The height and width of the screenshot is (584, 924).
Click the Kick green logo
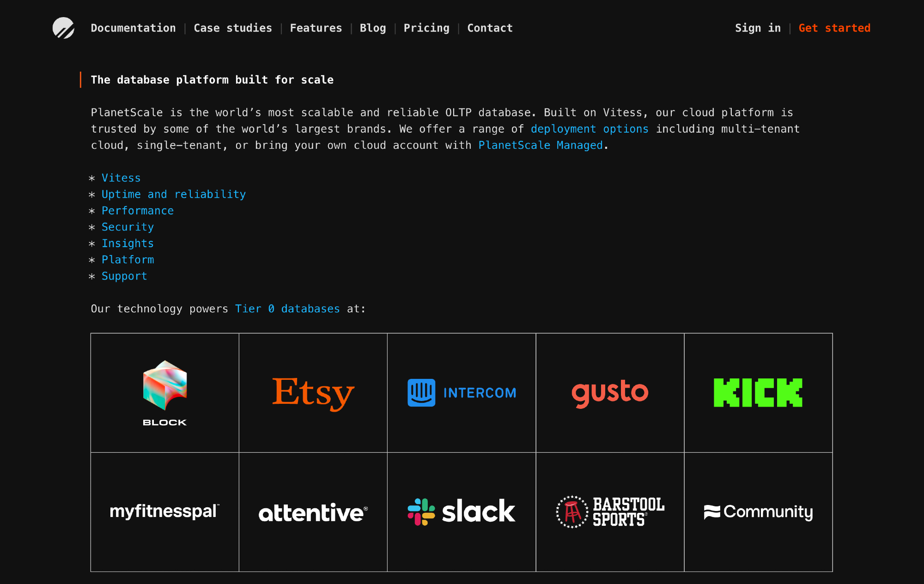758,393
